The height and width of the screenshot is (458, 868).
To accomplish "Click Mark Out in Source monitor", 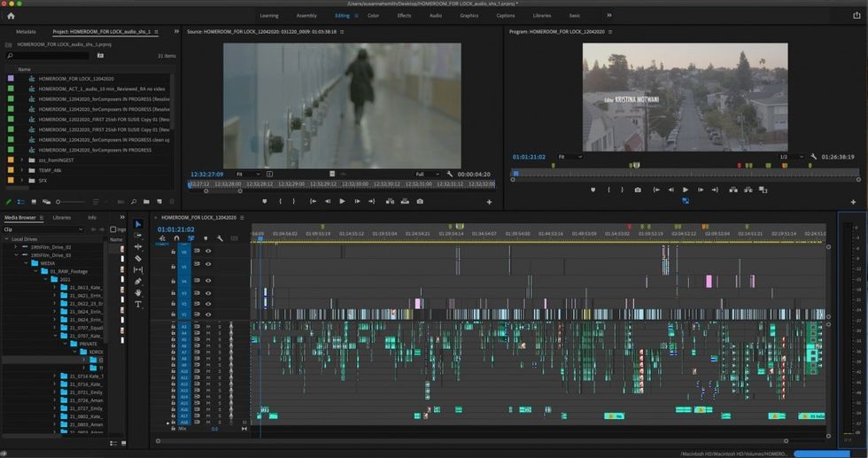I will (294, 202).
